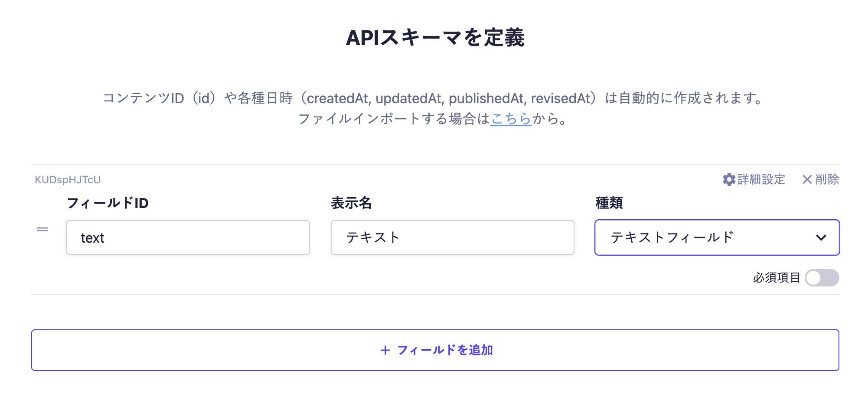
Task: Click the 必須項目 label text
Action: pyautogui.click(x=776, y=278)
